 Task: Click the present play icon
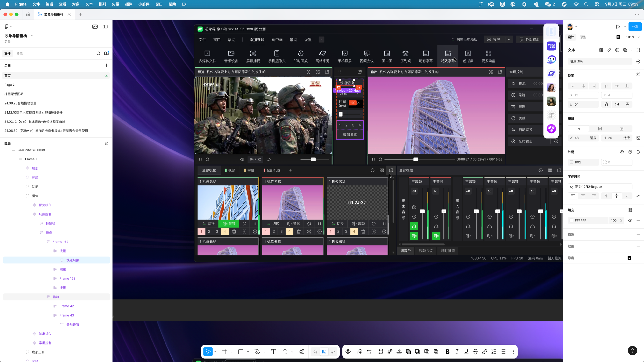pos(618,27)
